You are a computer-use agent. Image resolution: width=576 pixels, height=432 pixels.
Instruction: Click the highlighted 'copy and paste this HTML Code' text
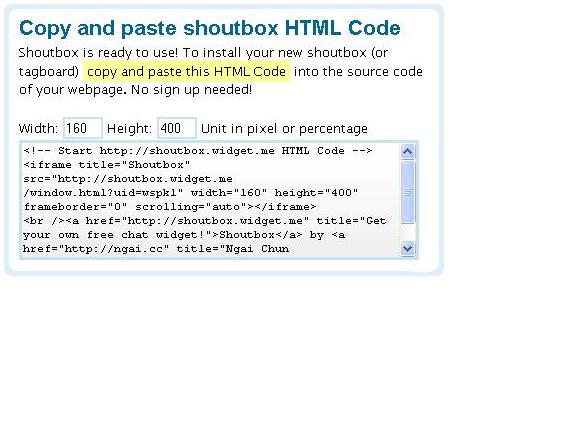pyautogui.click(x=186, y=71)
